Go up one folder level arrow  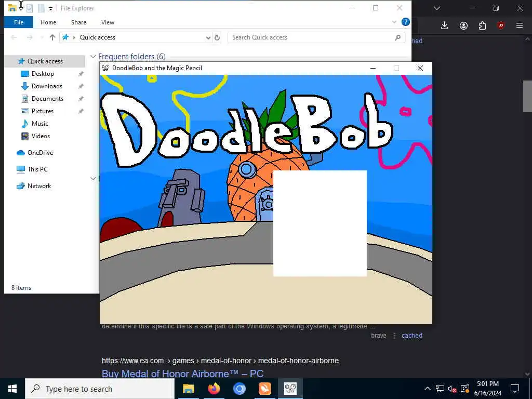52,37
